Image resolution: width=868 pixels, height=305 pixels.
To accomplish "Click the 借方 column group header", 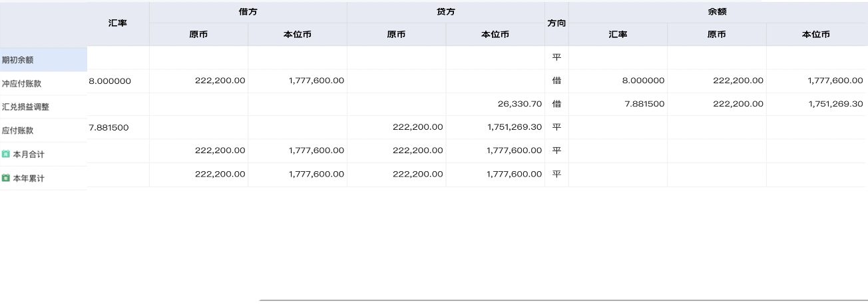I will pyautogui.click(x=248, y=12).
